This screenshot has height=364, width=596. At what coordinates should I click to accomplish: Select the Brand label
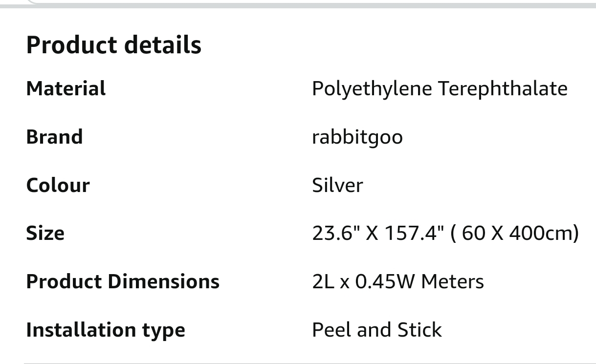54,136
